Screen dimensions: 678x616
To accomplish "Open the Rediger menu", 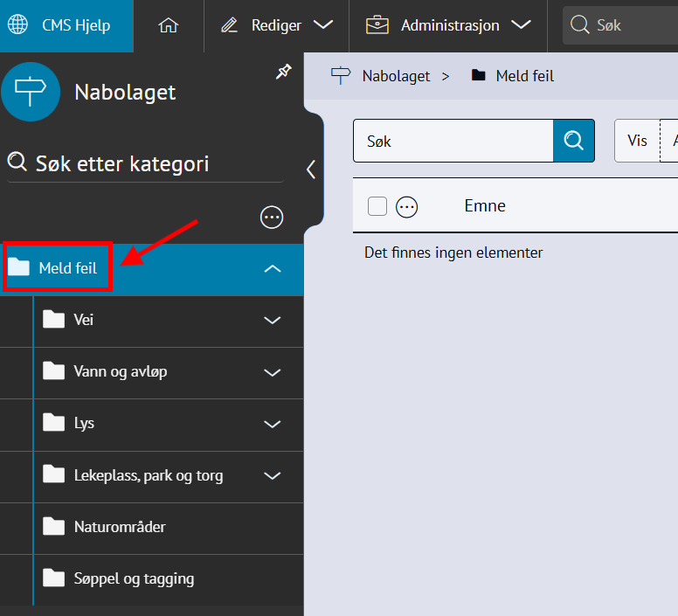I will (276, 25).
